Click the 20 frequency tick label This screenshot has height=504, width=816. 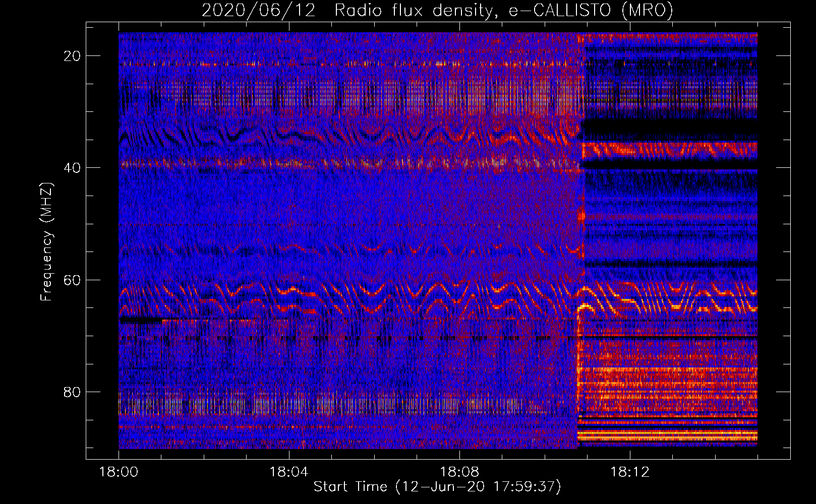[x=73, y=56]
